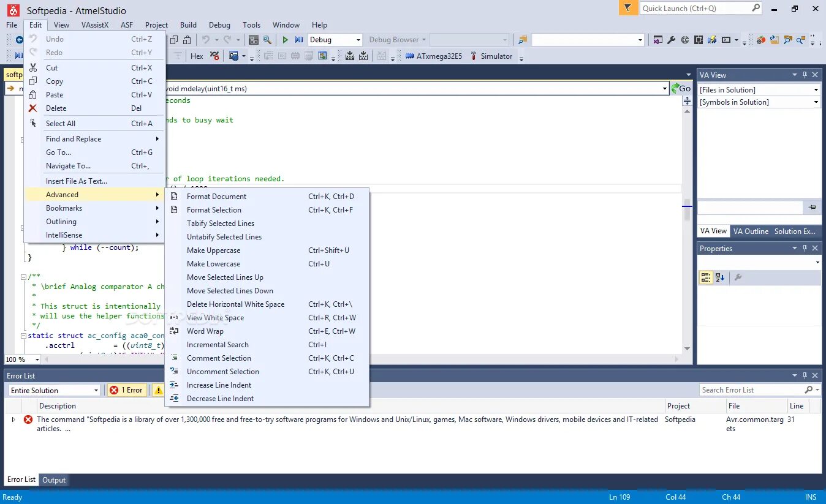
Task: Toggle the Error List auto-hide pin
Action: tap(805, 375)
